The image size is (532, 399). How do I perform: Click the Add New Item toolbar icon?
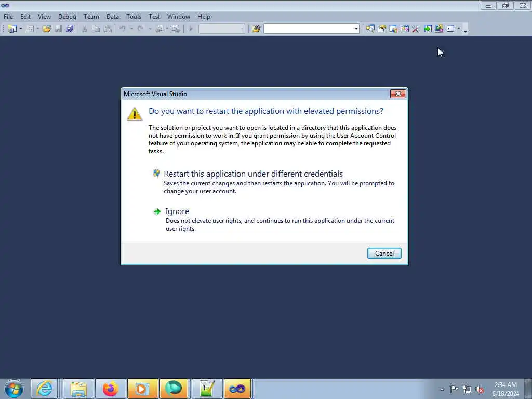[x=30, y=29]
